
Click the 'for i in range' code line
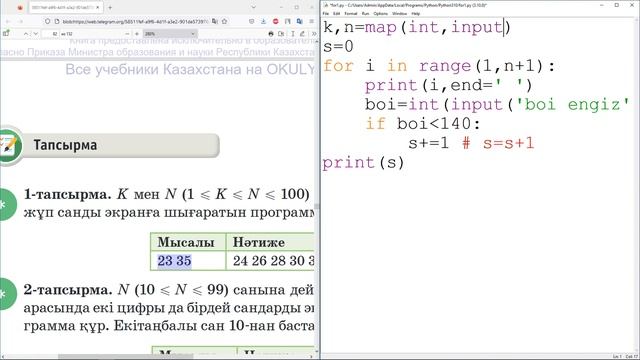point(439,66)
